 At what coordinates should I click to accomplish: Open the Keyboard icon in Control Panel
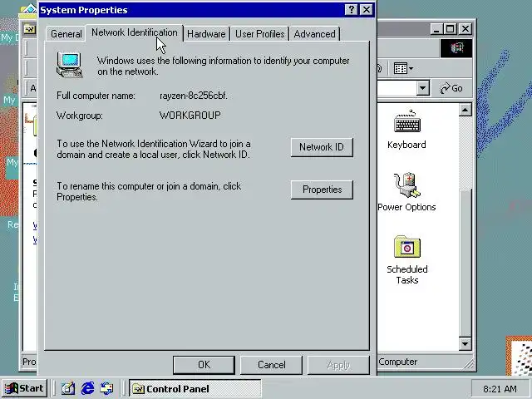[406, 130]
